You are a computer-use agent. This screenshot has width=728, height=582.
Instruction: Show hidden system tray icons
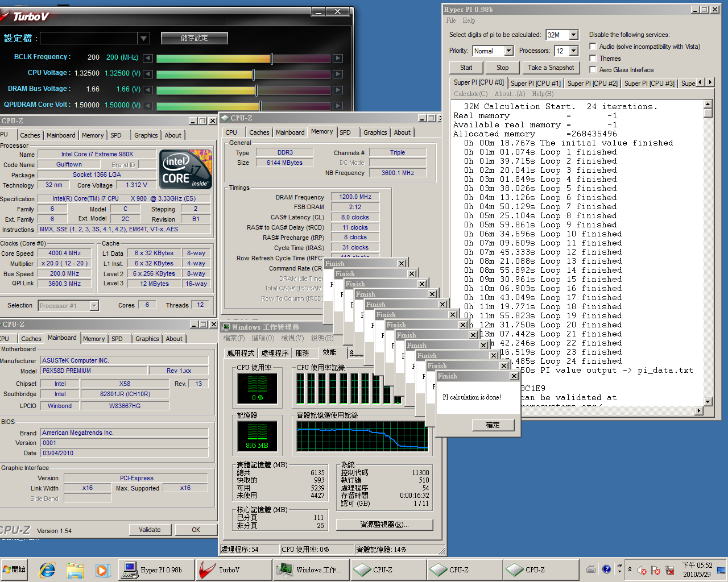[x=630, y=569]
